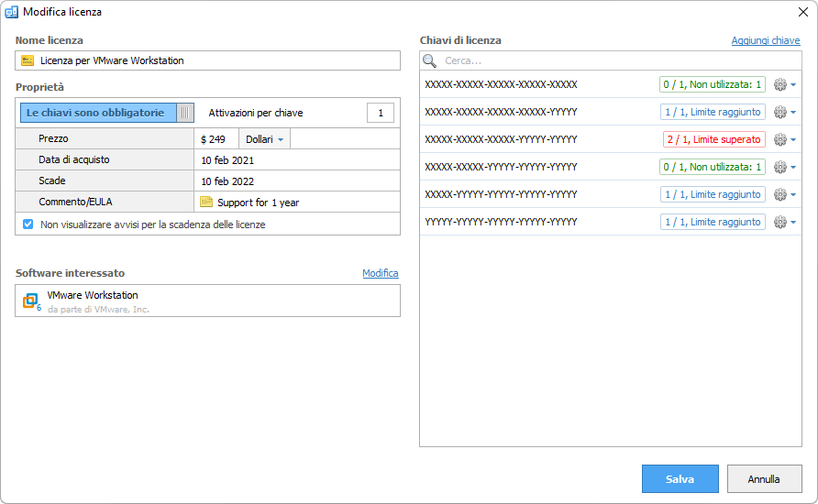Click the Attivazioni per chiave number field
The height and width of the screenshot is (504, 818).
[x=380, y=113]
